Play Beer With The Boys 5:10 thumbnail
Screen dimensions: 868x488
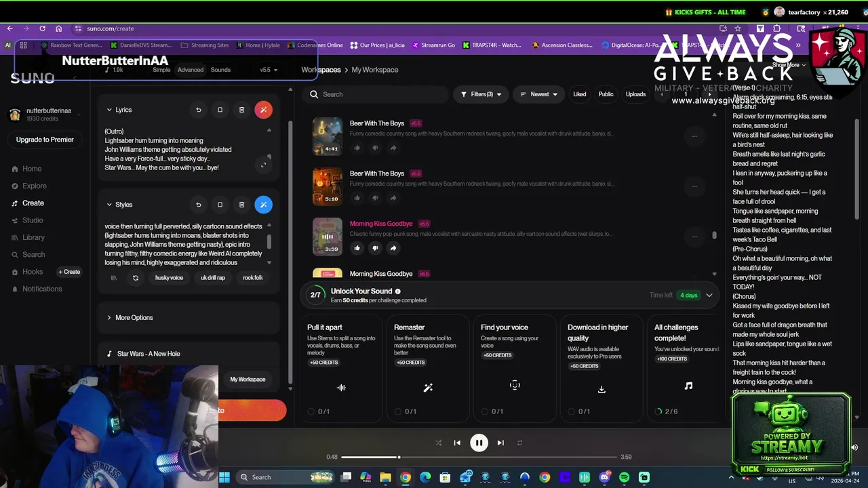327,186
